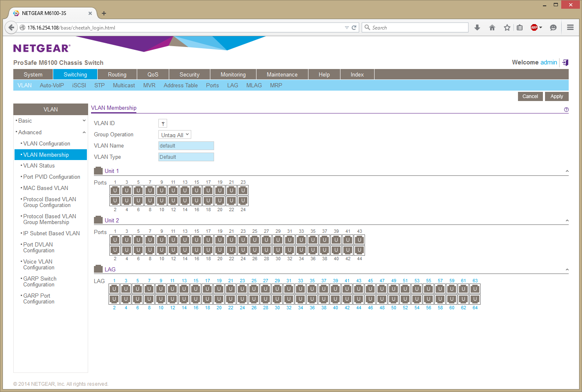Click the NETGEAR logo
The image size is (582, 392).
42,48
